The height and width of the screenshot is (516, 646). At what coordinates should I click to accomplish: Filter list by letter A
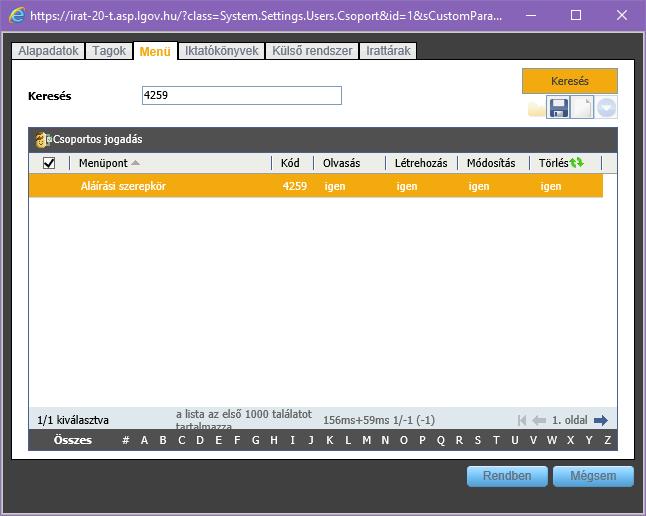click(x=144, y=440)
